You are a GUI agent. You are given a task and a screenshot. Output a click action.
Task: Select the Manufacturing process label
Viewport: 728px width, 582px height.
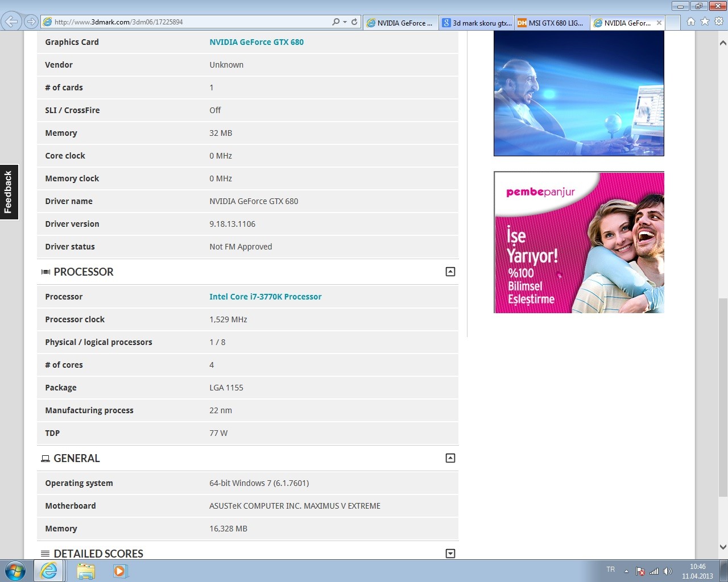pyautogui.click(x=89, y=410)
